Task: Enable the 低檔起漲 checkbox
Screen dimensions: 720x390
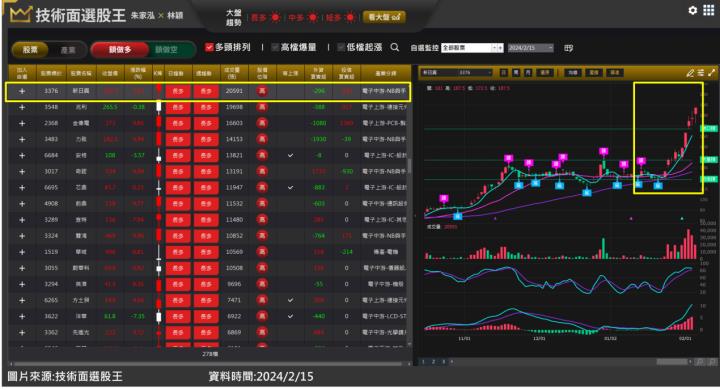Action: [341, 47]
